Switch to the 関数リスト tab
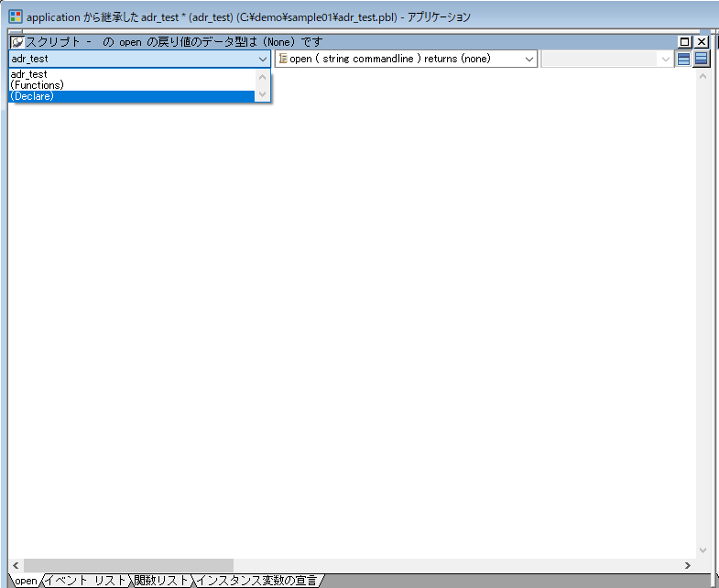719x588 pixels. click(161, 581)
